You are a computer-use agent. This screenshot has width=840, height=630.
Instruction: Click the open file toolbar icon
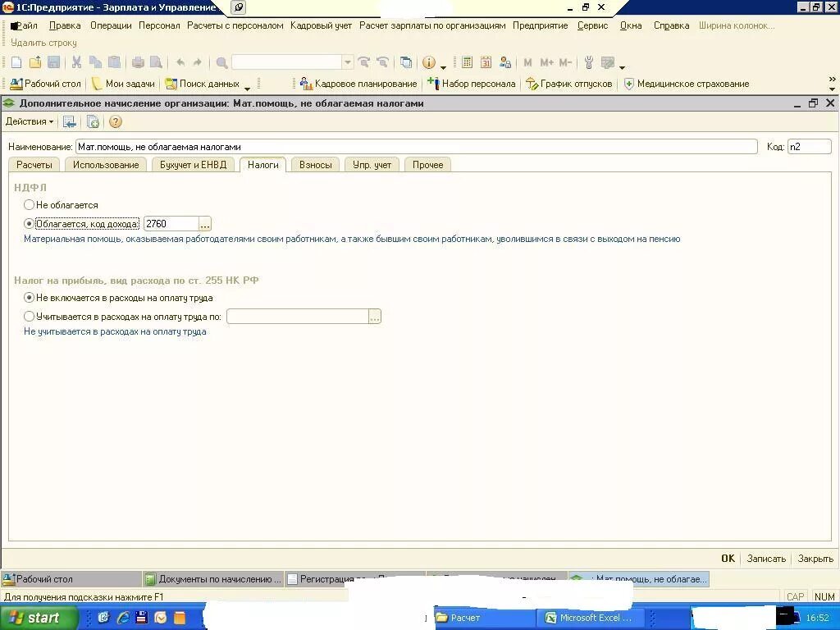35,62
